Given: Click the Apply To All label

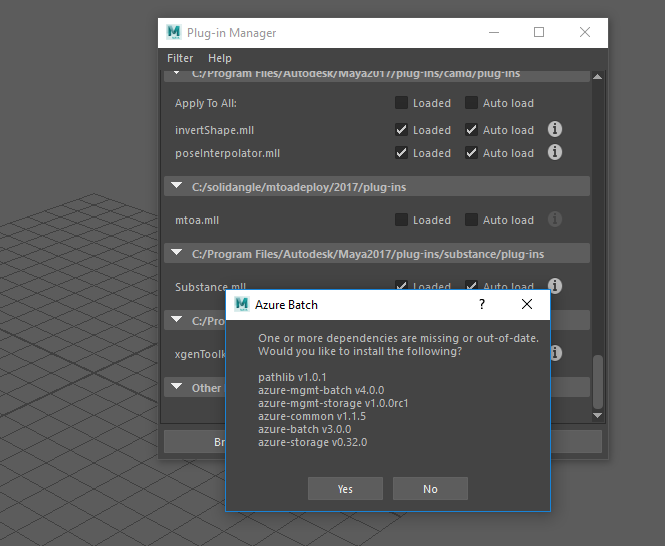Looking at the screenshot, I should click(206, 103).
